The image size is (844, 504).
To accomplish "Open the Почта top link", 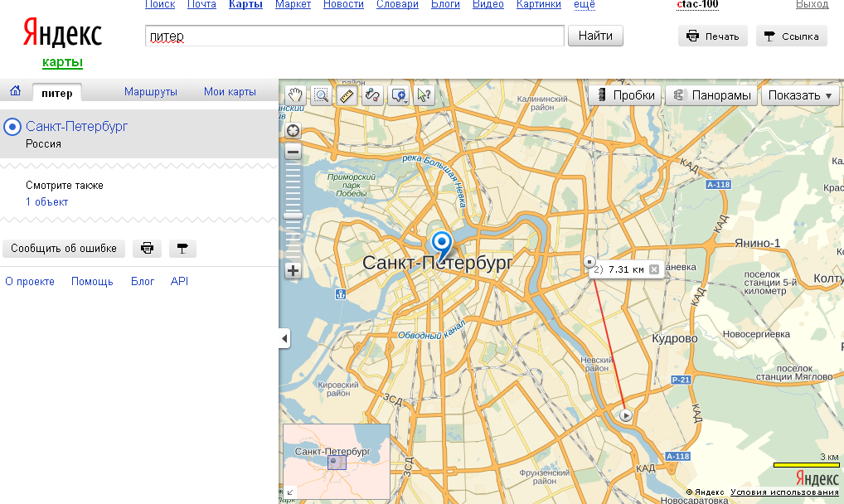I will click(201, 4).
